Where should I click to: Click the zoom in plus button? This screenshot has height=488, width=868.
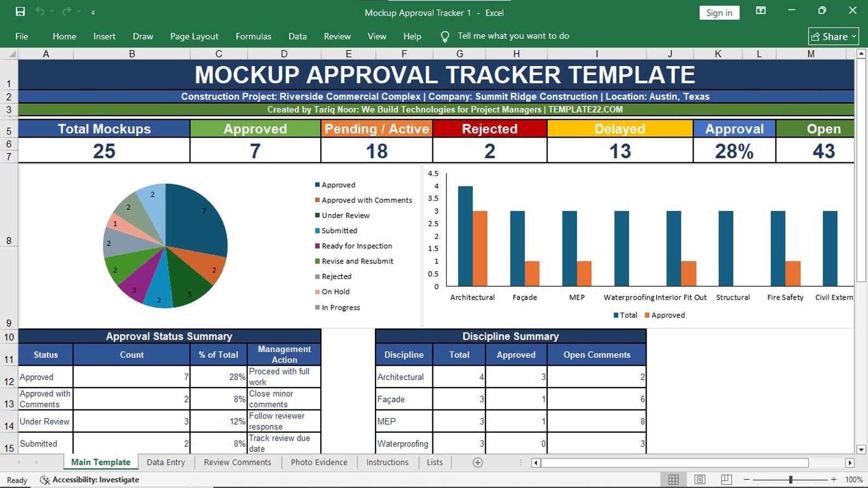click(x=834, y=480)
